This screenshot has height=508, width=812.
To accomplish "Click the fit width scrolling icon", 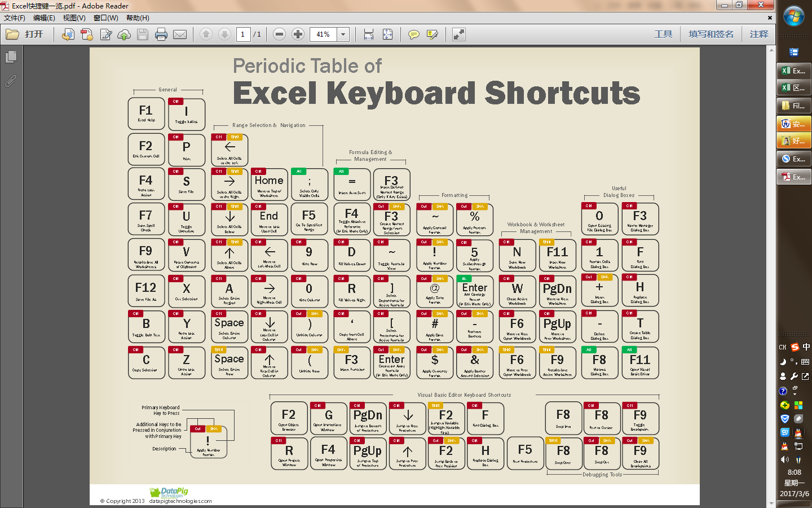I will coord(369,34).
